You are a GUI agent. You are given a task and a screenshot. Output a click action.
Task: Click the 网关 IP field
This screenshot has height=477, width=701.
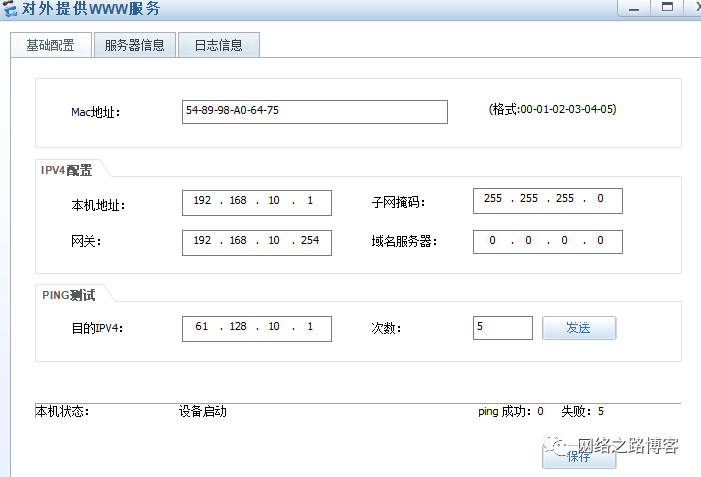coord(257,243)
